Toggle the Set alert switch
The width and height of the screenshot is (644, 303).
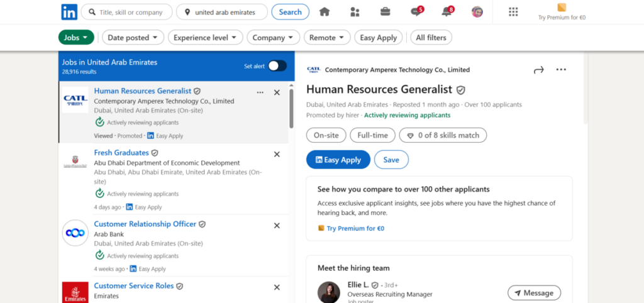[x=277, y=66]
